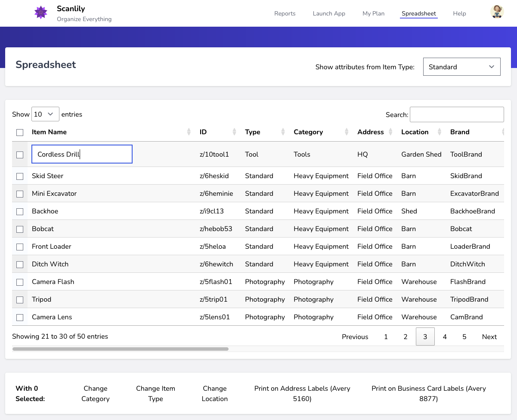Click the horizontal table scrollbar

click(x=121, y=349)
